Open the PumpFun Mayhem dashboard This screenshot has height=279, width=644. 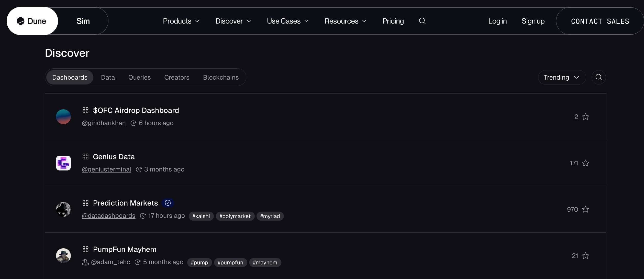click(125, 249)
